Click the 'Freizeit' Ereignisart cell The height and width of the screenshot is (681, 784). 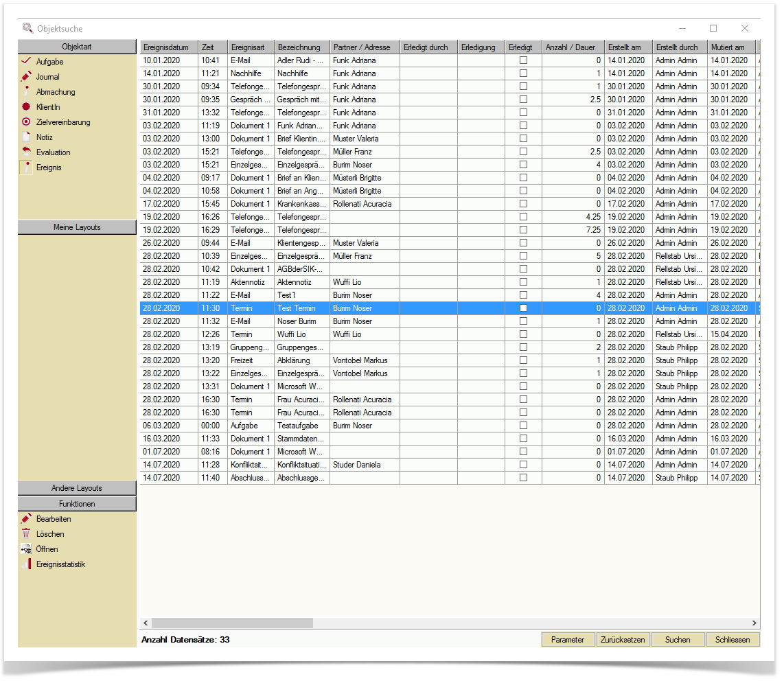click(x=251, y=360)
